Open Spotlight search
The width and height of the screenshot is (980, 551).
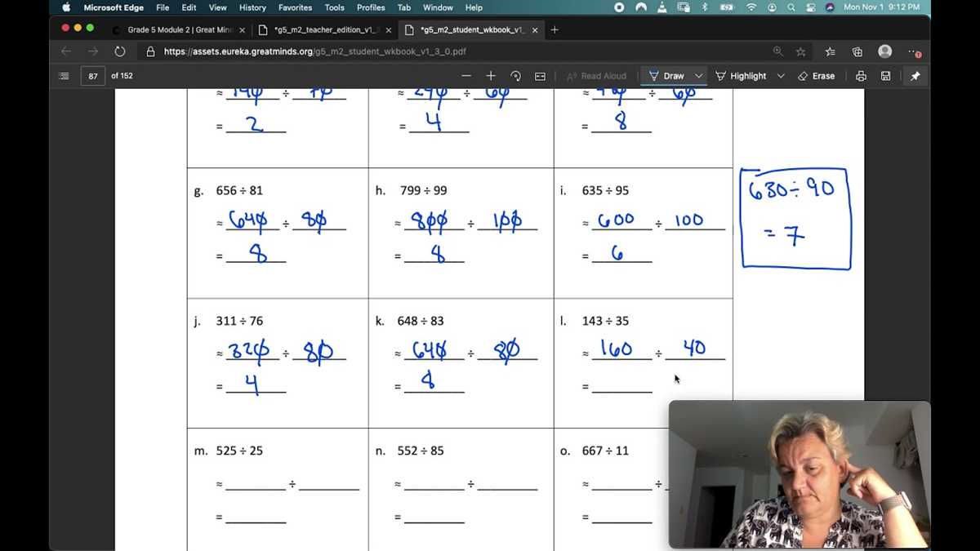tap(791, 7)
